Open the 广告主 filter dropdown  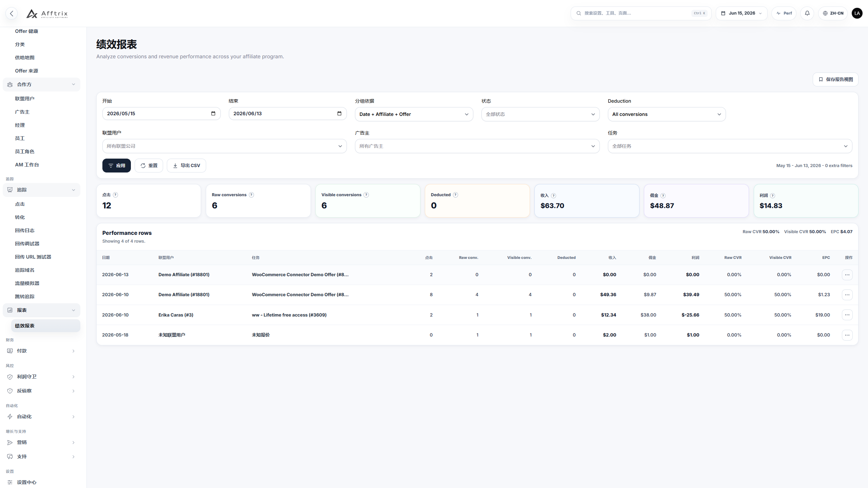click(x=477, y=146)
